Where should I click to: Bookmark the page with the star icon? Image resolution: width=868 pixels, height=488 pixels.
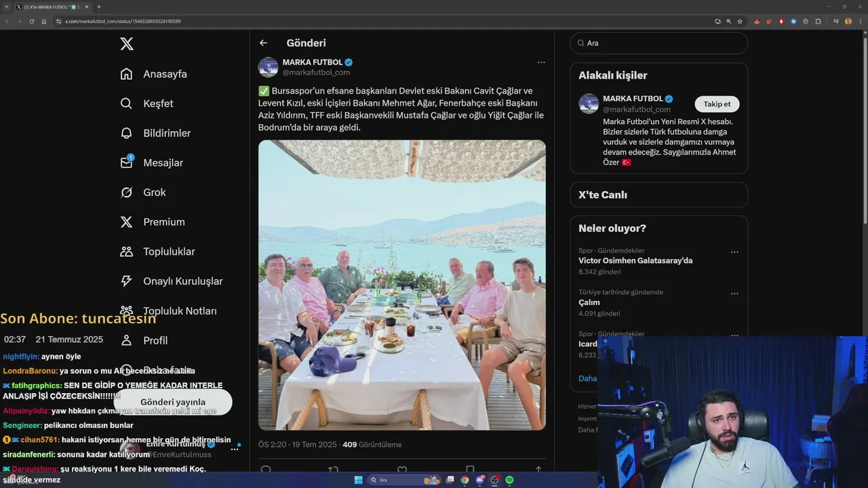pyautogui.click(x=740, y=21)
